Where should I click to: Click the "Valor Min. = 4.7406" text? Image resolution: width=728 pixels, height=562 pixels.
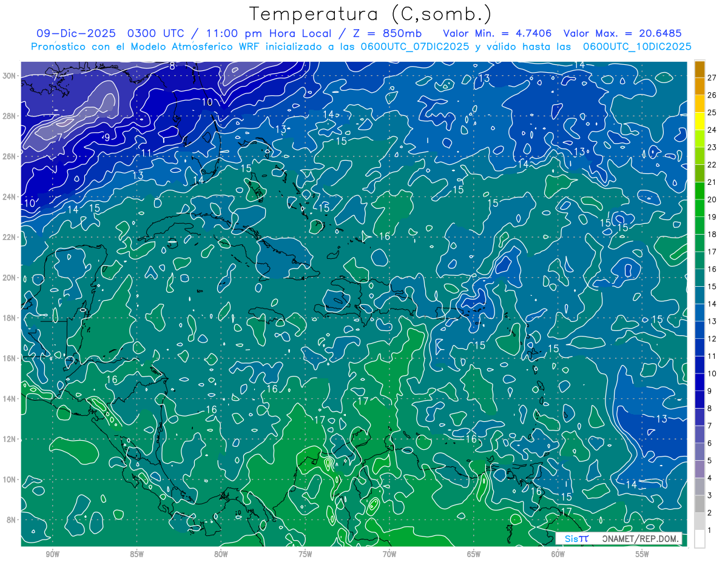pyautogui.click(x=499, y=33)
